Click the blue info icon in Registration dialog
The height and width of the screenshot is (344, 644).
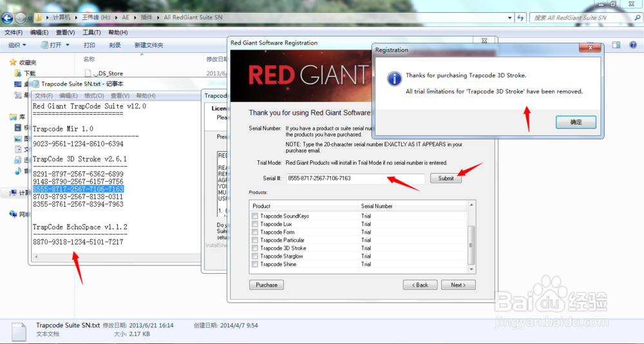click(394, 79)
